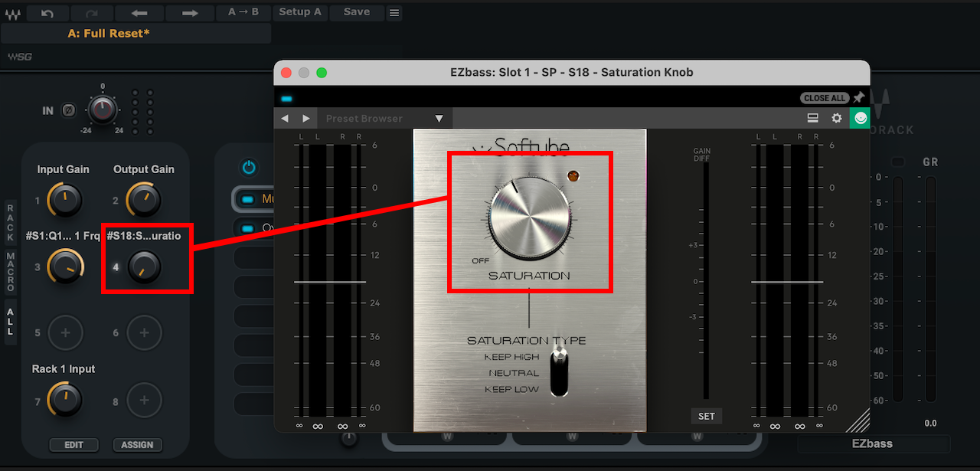Click the 0.0 GR value readout
Viewport: 980px width, 471px height.
(930, 423)
